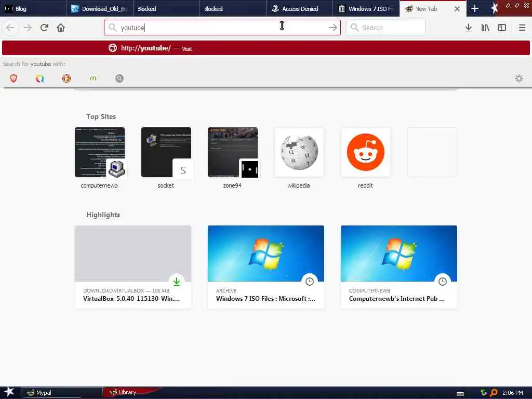The height and width of the screenshot is (399, 532).
Task: Click the green network tray icon
Action: pyautogui.click(x=484, y=393)
